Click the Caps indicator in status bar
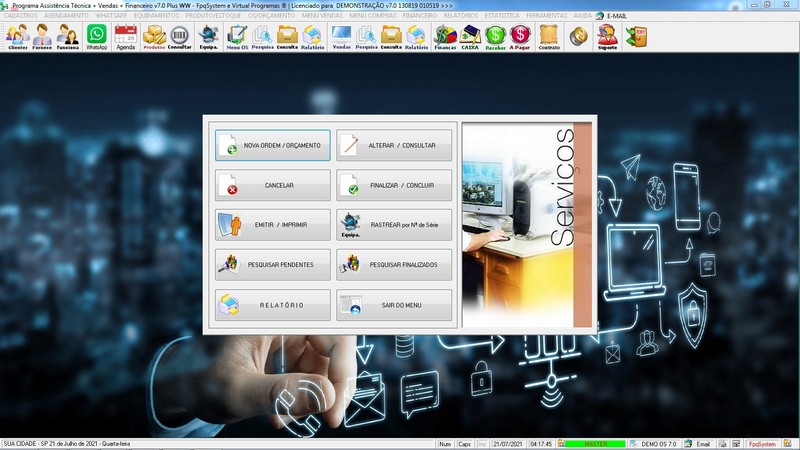The height and width of the screenshot is (450, 800). 464,444
